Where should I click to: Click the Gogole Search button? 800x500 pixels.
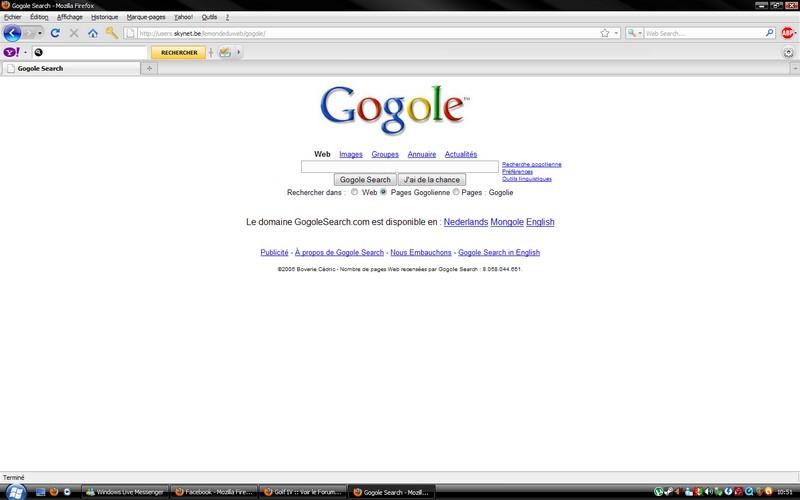(x=365, y=180)
